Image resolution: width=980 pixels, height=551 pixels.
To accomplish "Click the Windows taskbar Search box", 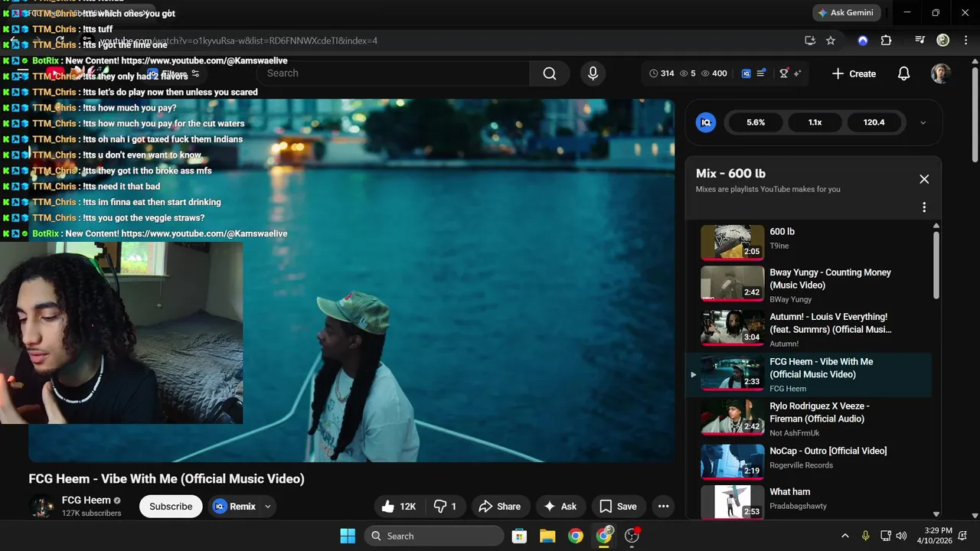I will pos(434,536).
